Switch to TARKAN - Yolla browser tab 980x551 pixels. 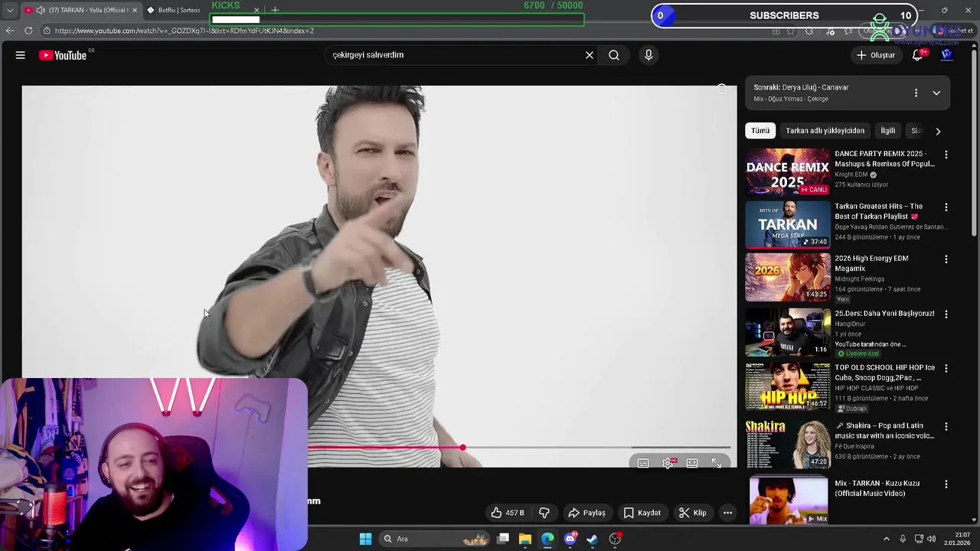(x=80, y=10)
